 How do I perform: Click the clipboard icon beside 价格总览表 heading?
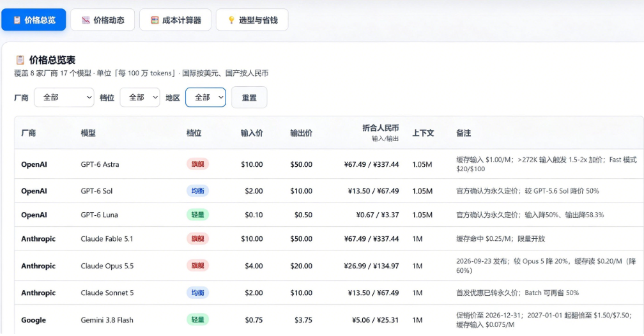click(x=20, y=60)
